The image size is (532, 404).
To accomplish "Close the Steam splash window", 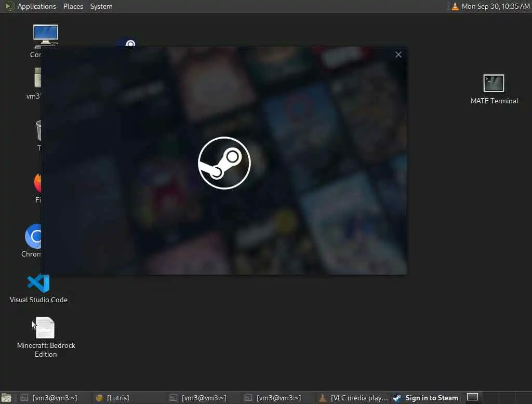I will pyautogui.click(x=398, y=55).
